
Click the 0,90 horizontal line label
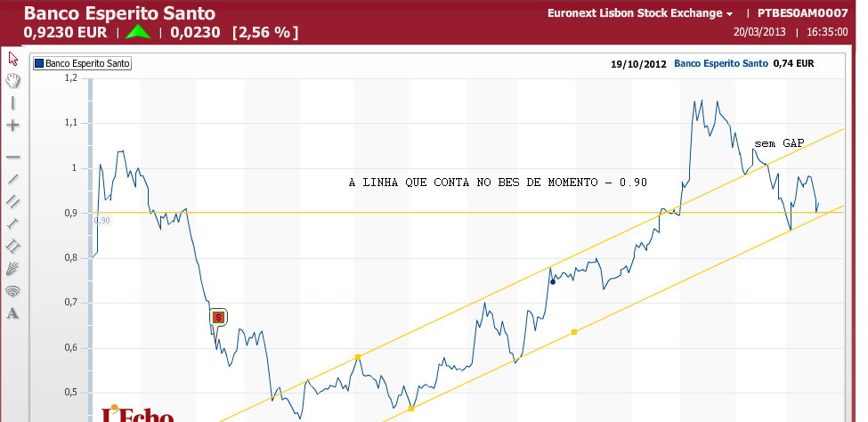(101, 221)
